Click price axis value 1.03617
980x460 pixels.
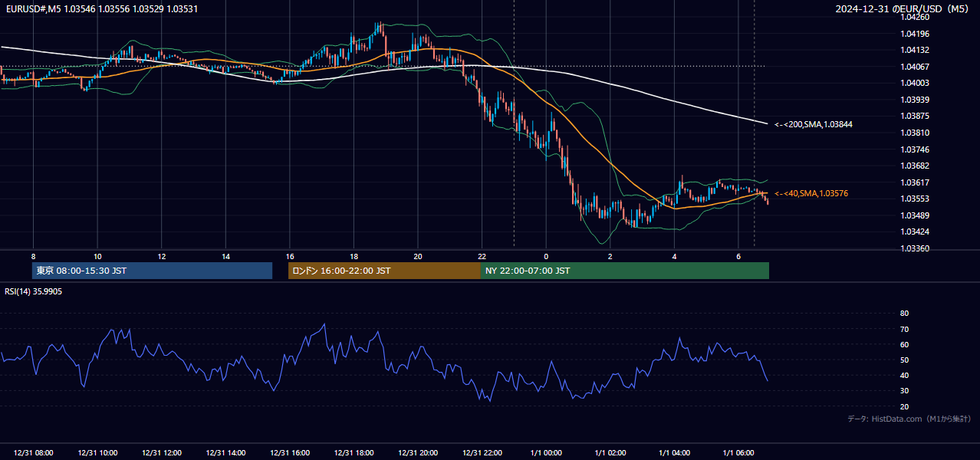click(x=914, y=182)
